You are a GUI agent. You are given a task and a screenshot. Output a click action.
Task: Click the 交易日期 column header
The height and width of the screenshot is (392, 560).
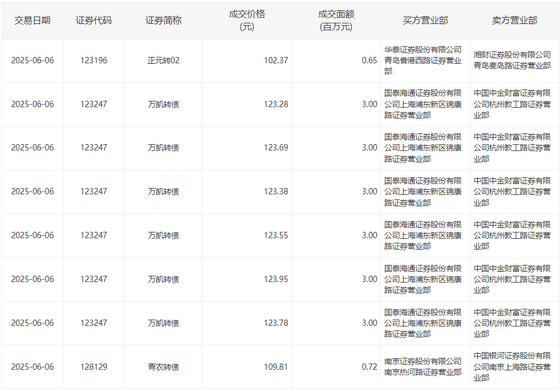(32, 21)
